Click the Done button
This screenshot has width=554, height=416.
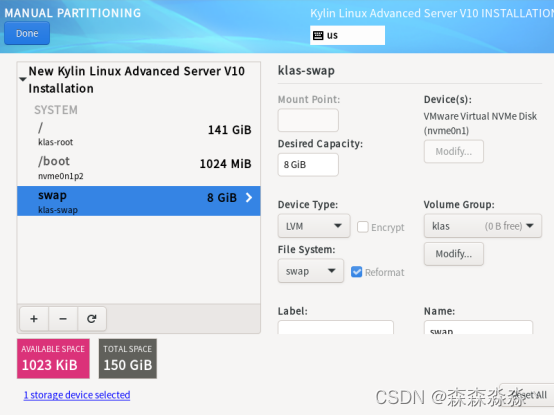coord(27,33)
